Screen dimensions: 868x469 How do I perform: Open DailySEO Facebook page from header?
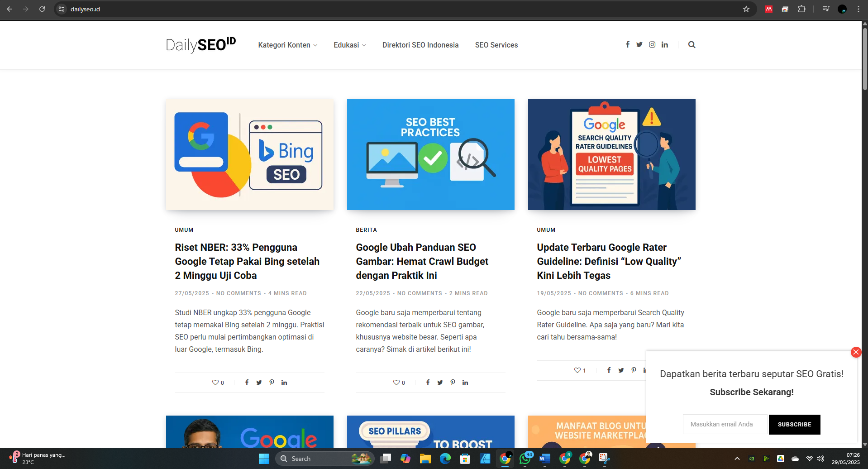click(628, 44)
